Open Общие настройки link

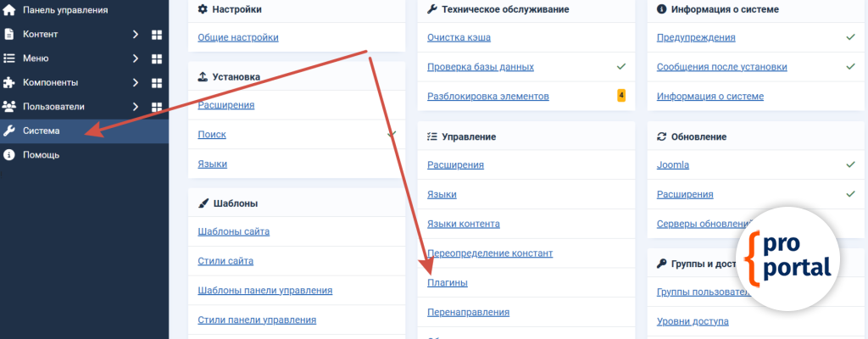click(237, 37)
